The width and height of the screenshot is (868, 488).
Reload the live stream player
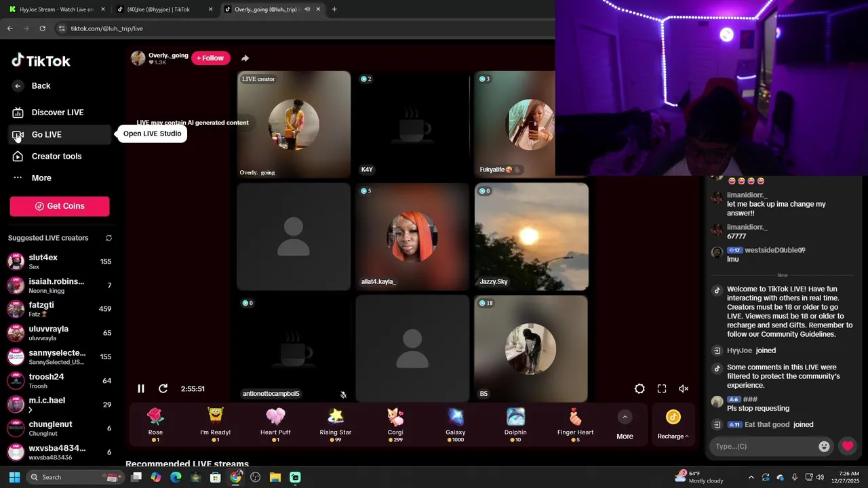[x=163, y=388]
